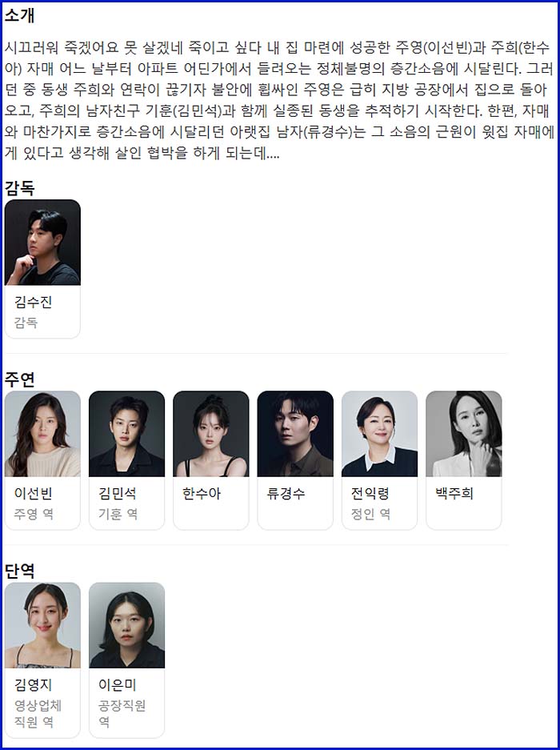Click the 주연 section heading
The height and width of the screenshot is (750, 560).
[20, 379]
